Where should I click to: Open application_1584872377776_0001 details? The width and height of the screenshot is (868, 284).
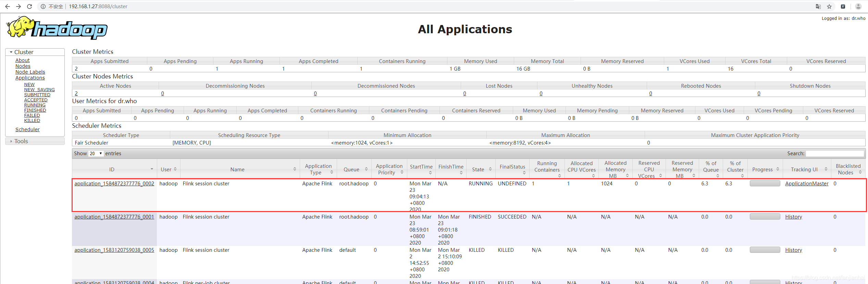pyautogui.click(x=114, y=217)
